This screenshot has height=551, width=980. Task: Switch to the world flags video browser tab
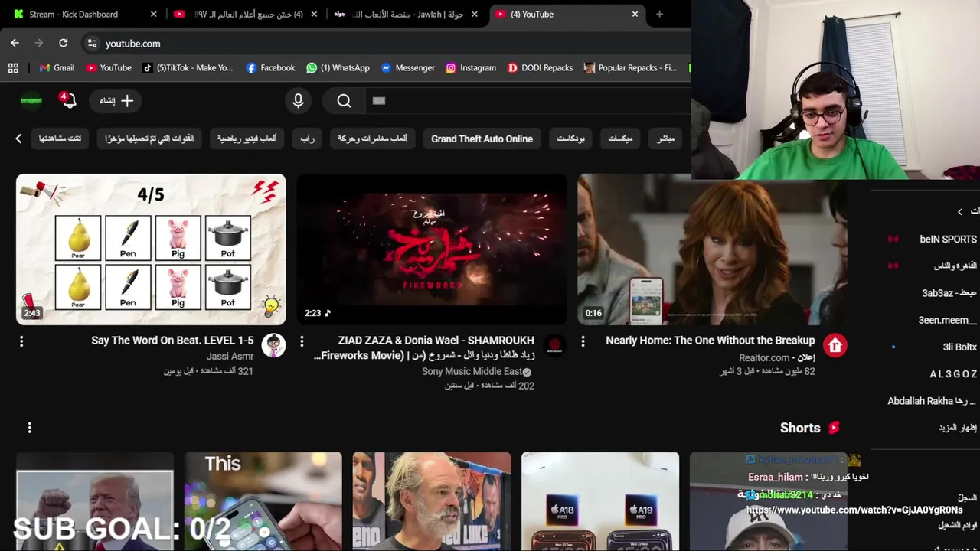coord(245,14)
